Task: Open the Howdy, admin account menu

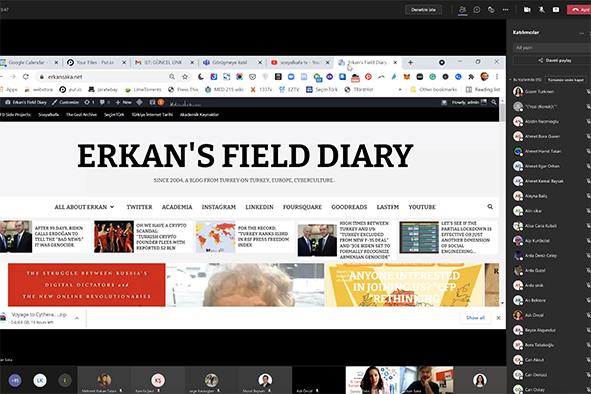Action: [469, 102]
